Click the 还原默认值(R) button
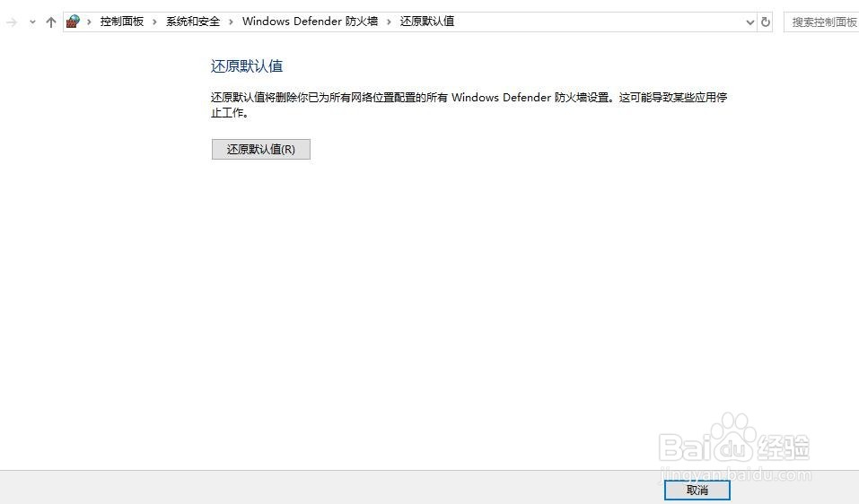Image resolution: width=859 pixels, height=504 pixels. click(x=261, y=150)
